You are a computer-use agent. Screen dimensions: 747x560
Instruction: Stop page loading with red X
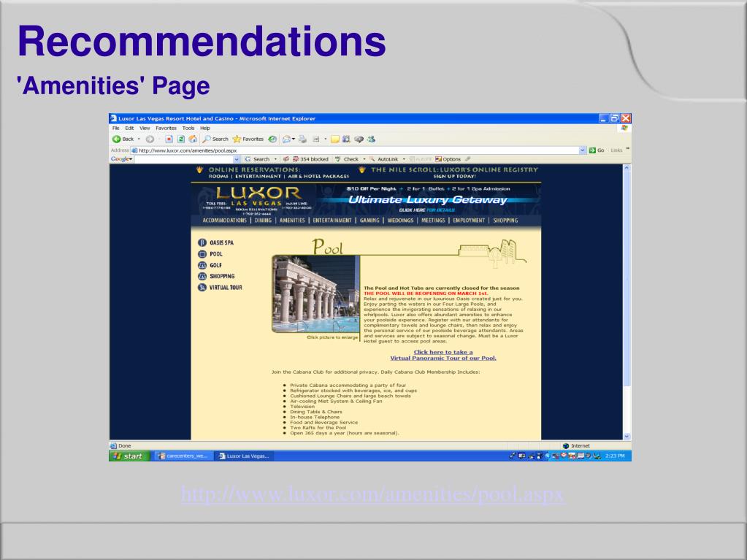169,139
